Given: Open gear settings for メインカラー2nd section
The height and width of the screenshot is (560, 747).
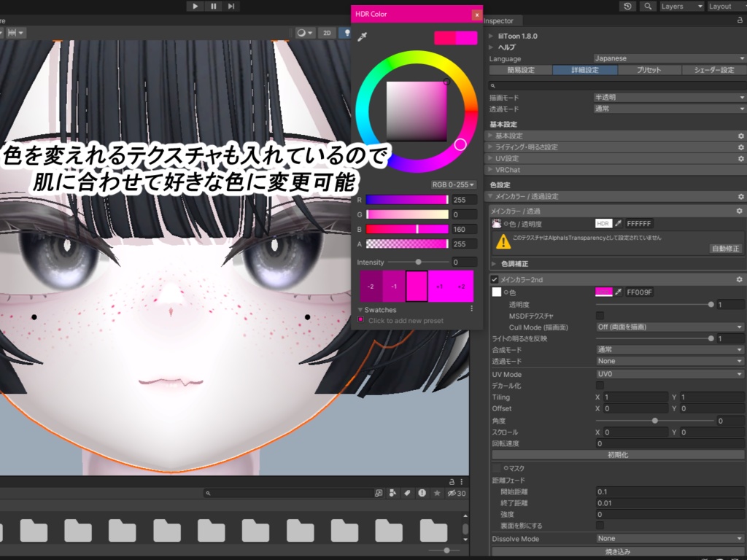Looking at the screenshot, I should click(739, 279).
